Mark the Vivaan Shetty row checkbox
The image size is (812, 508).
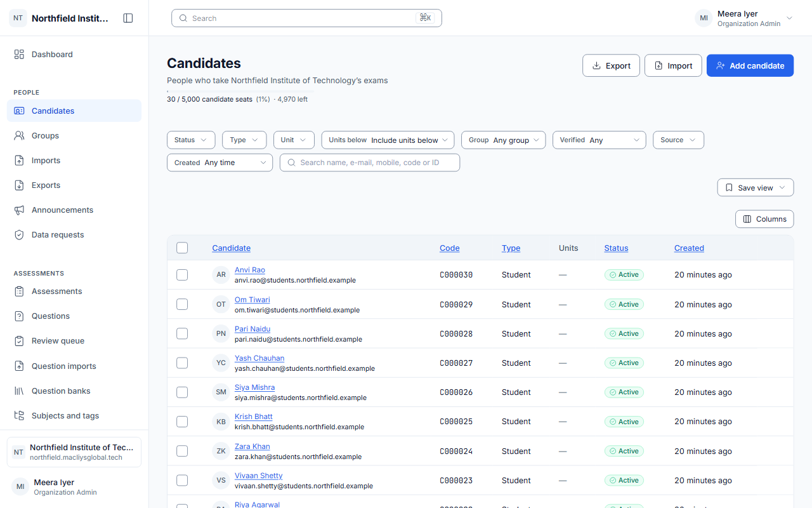[x=182, y=481]
